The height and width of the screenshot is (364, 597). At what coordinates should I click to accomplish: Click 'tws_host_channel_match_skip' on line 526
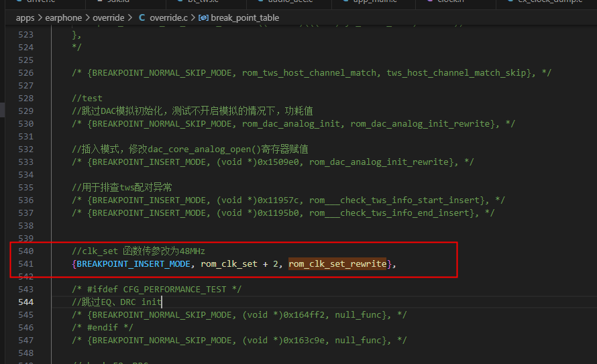click(456, 72)
